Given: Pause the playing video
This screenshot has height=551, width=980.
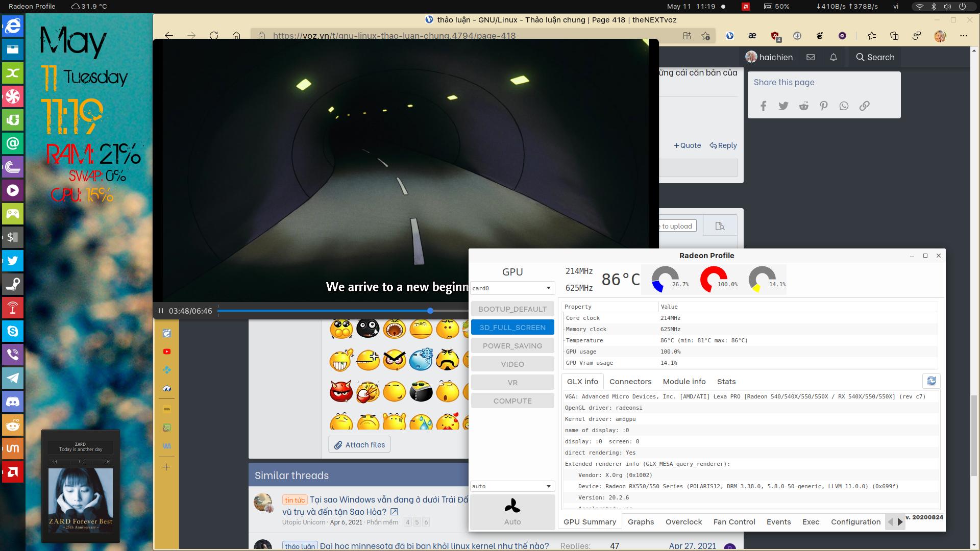Looking at the screenshot, I should coord(161,311).
